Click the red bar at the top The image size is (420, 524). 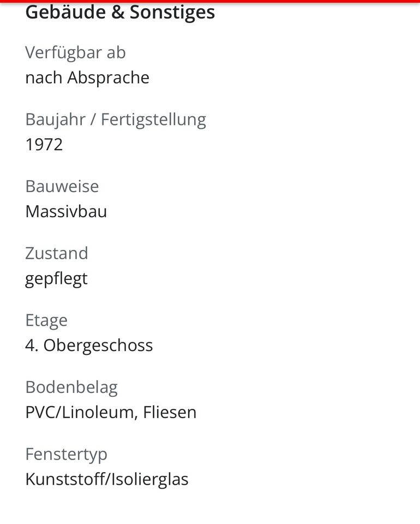[x=210, y=1]
